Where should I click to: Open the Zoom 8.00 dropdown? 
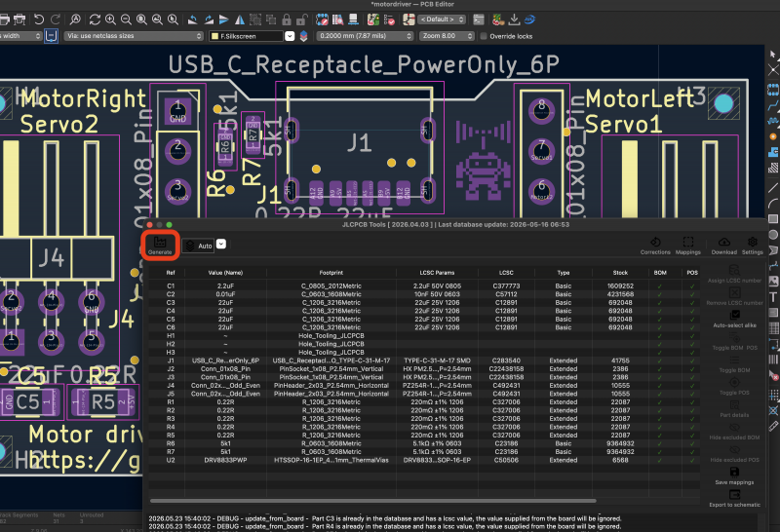click(x=447, y=36)
